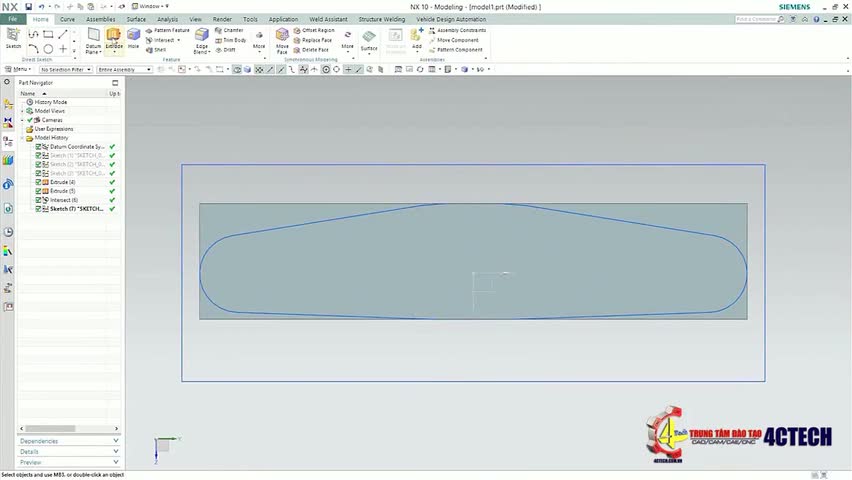Click the Pattern Feature tool

167,30
